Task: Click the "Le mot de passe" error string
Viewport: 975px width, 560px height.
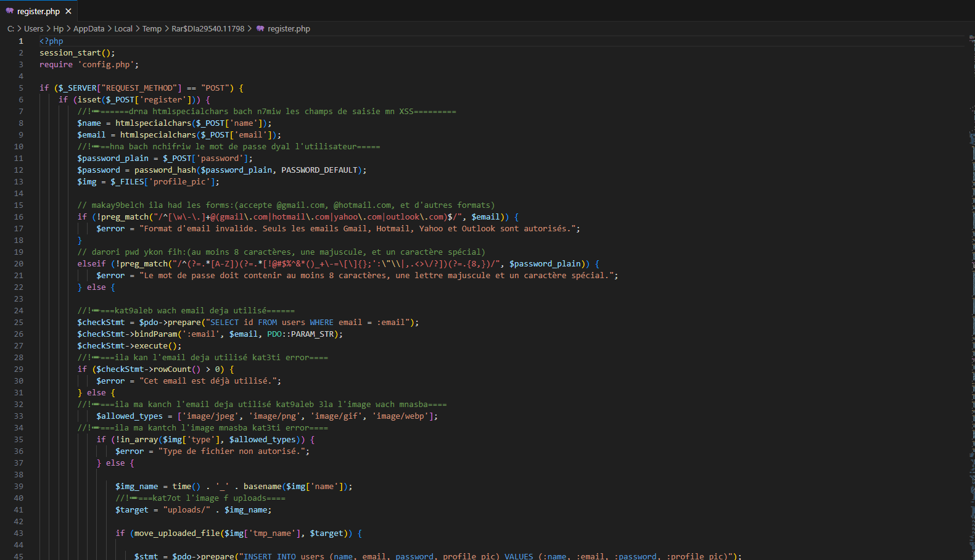Action: click(377, 276)
